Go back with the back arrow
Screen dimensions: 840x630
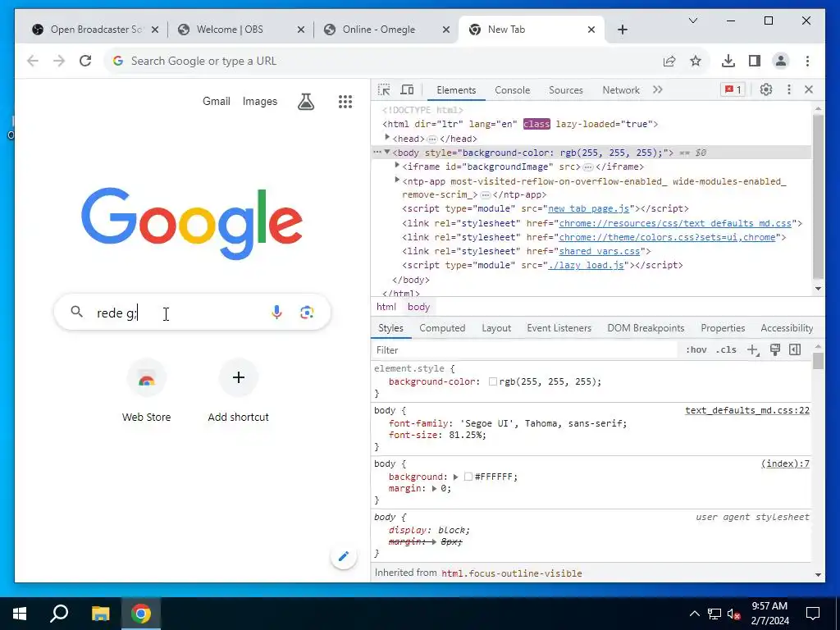coord(33,61)
